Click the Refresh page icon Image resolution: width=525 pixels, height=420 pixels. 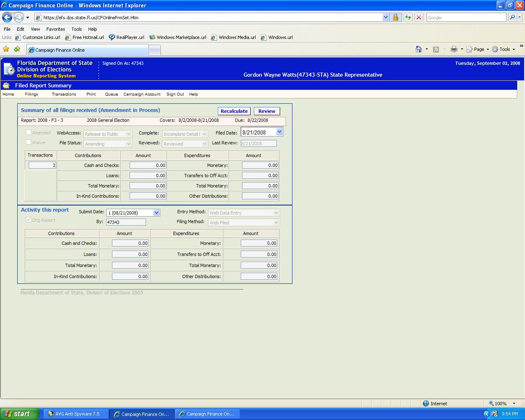coord(408,17)
